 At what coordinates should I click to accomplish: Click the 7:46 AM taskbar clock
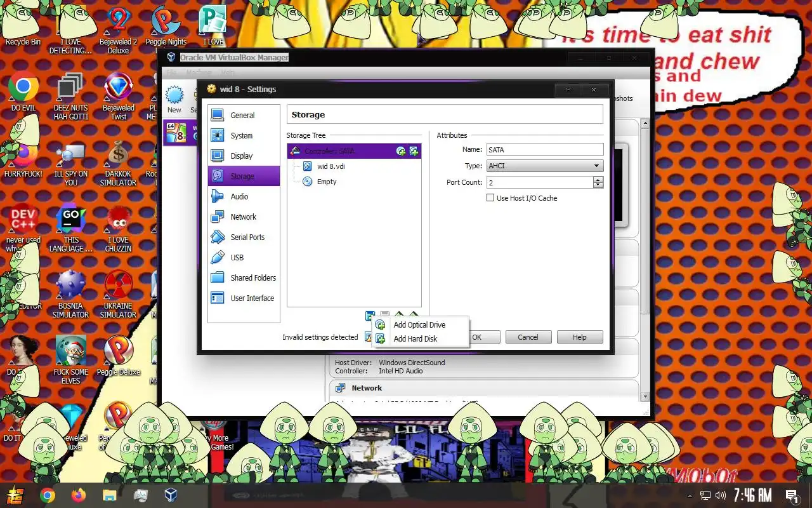point(752,495)
